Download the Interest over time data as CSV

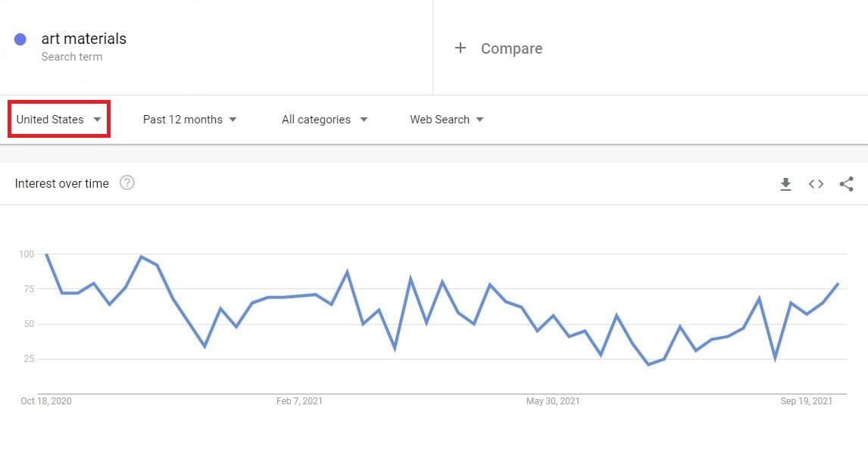click(x=785, y=183)
